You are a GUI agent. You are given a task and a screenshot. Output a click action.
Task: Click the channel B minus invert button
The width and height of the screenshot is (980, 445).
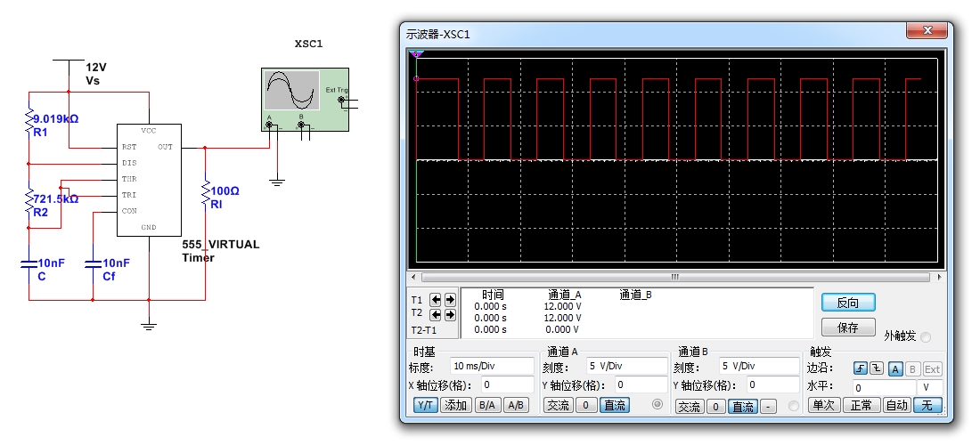pyautogui.click(x=768, y=407)
